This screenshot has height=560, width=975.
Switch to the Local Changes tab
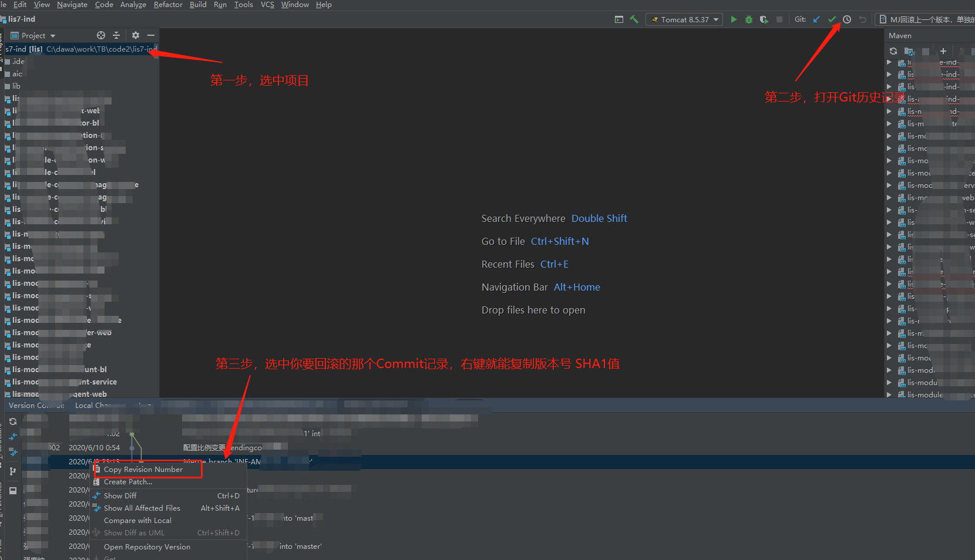pyautogui.click(x=94, y=406)
